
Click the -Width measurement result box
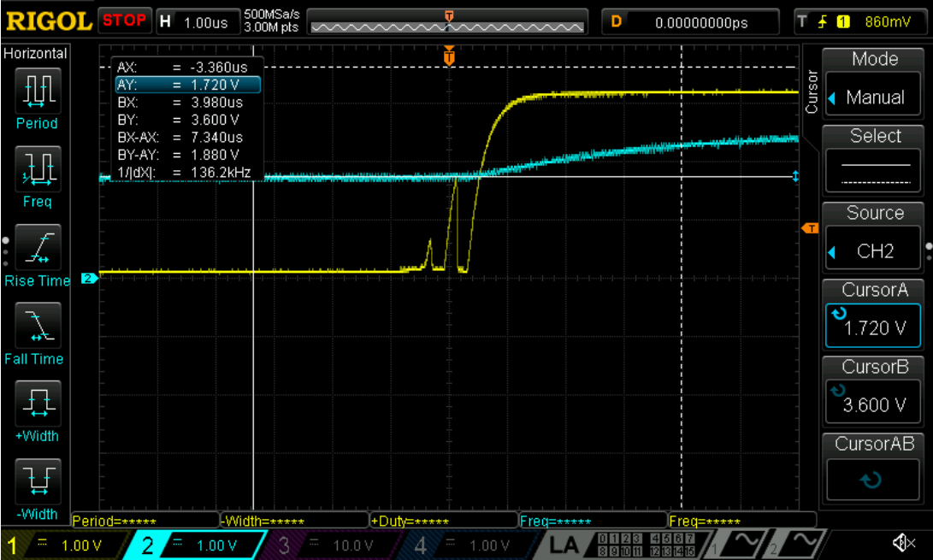[x=294, y=521]
